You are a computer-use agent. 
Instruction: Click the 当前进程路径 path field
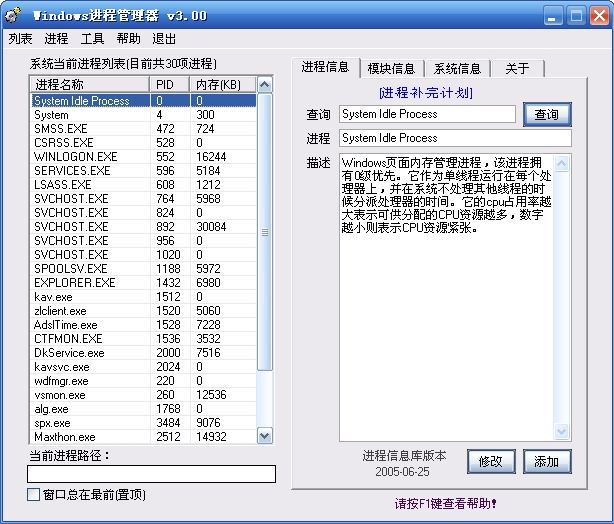[x=152, y=474]
